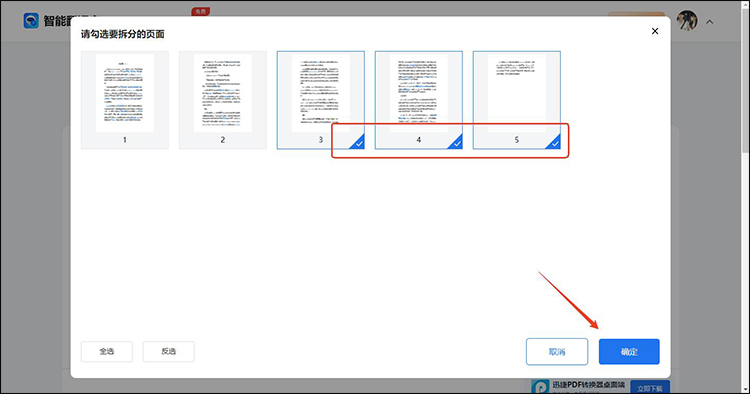Click the 全选 select all button
This screenshot has height=394, width=750.
tap(107, 351)
